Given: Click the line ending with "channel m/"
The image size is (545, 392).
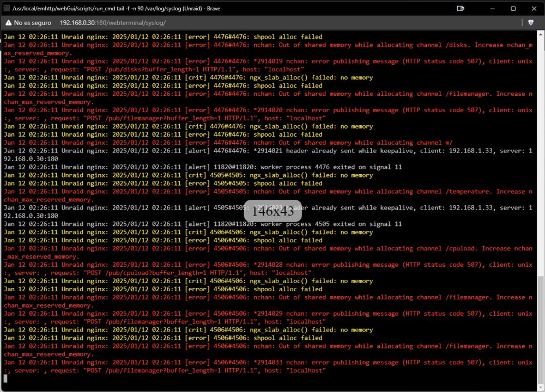Looking at the screenshot, I should [228, 143].
